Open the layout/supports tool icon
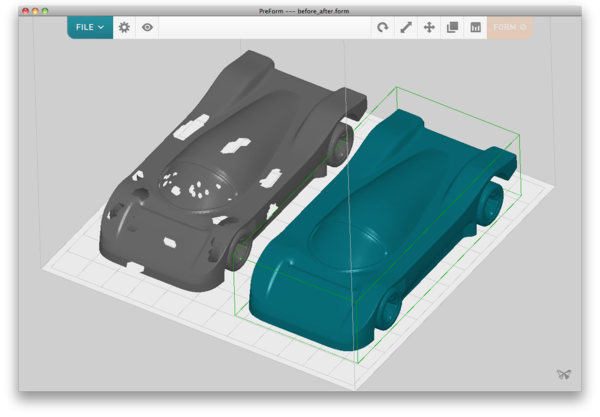This screenshot has width=600, height=417. tap(476, 27)
